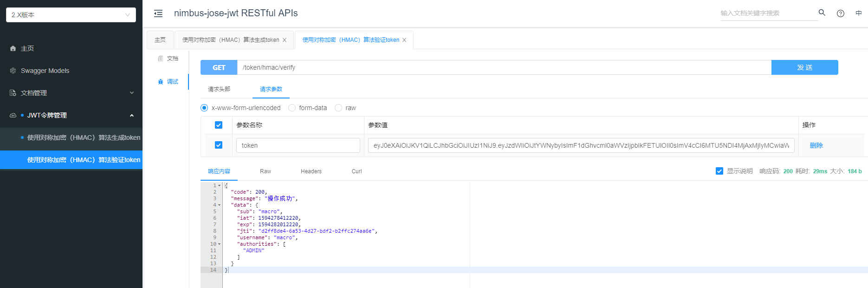Close the 算法生成token tab

[x=285, y=40]
